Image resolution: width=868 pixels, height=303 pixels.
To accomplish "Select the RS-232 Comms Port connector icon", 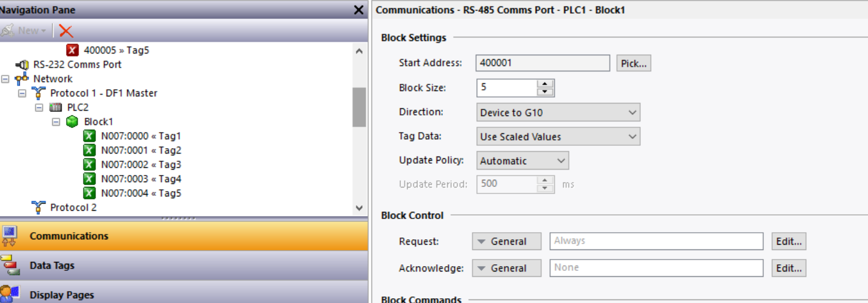I will [x=22, y=64].
